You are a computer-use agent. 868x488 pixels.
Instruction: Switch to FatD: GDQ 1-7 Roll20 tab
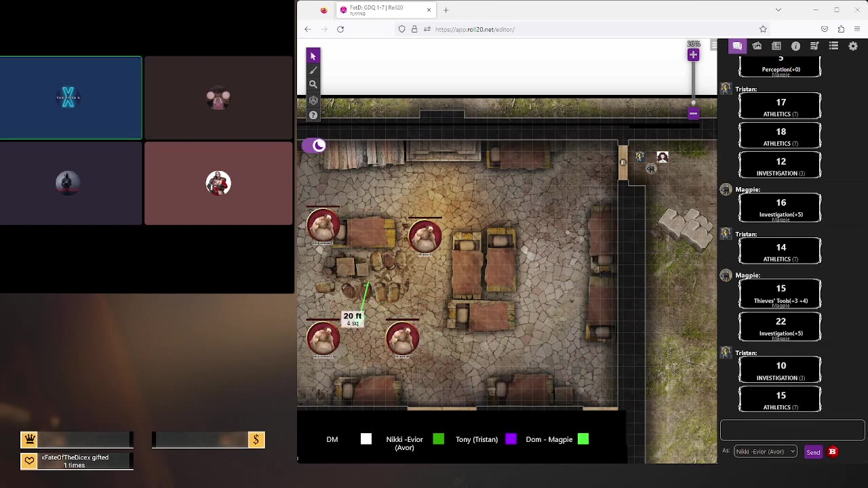386,10
